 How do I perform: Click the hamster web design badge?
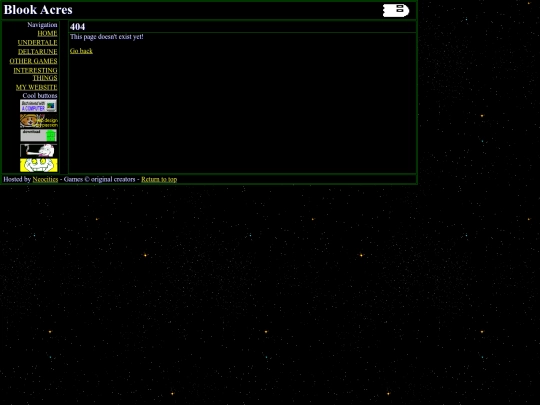(39, 121)
